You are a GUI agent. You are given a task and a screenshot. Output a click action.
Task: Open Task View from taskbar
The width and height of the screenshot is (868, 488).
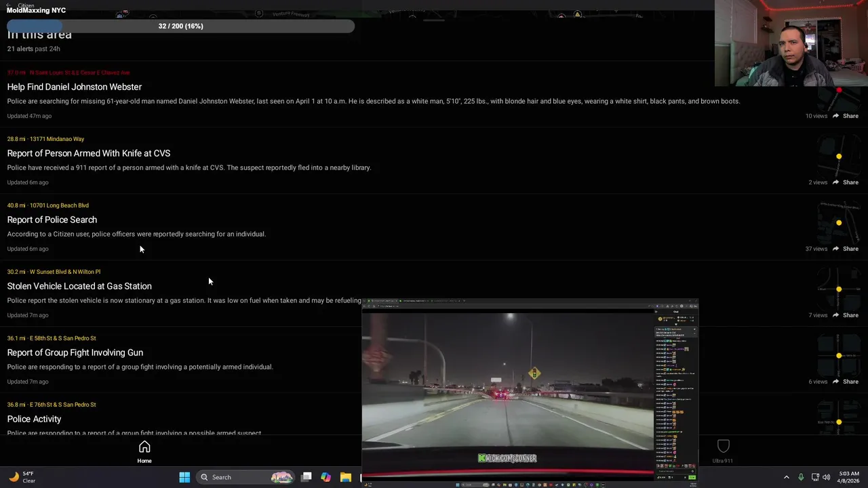point(307,477)
